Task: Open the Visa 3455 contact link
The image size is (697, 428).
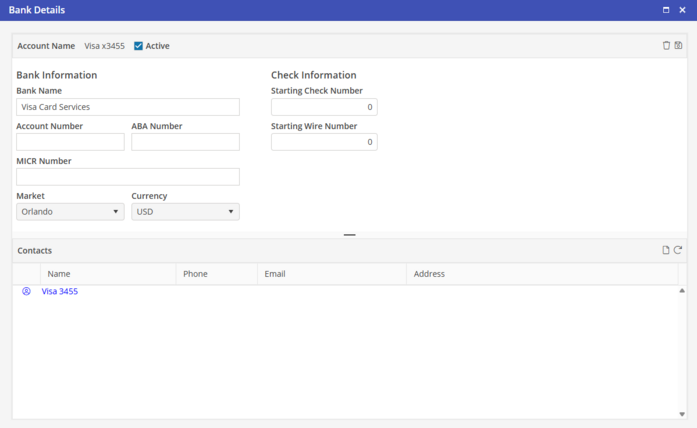Action: [60, 292]
